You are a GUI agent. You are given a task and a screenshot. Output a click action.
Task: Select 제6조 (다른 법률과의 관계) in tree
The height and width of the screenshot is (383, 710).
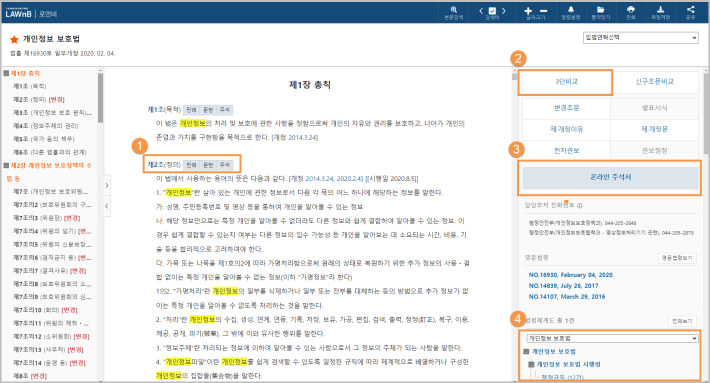coord(49,152)
